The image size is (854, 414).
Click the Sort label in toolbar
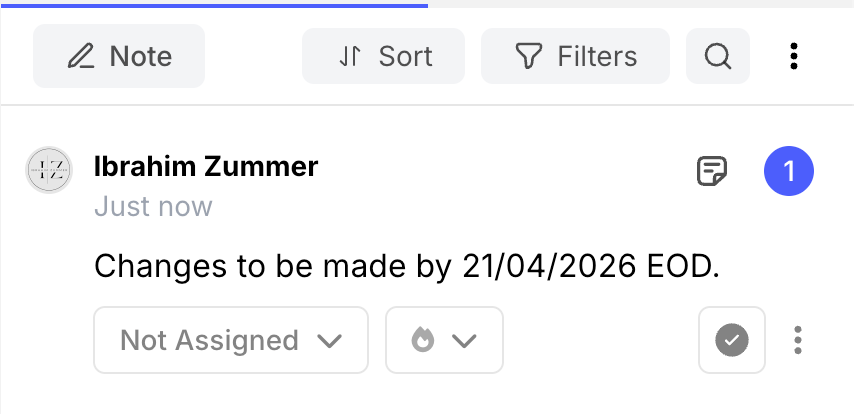pyautogui.click(x=405, y=56)
